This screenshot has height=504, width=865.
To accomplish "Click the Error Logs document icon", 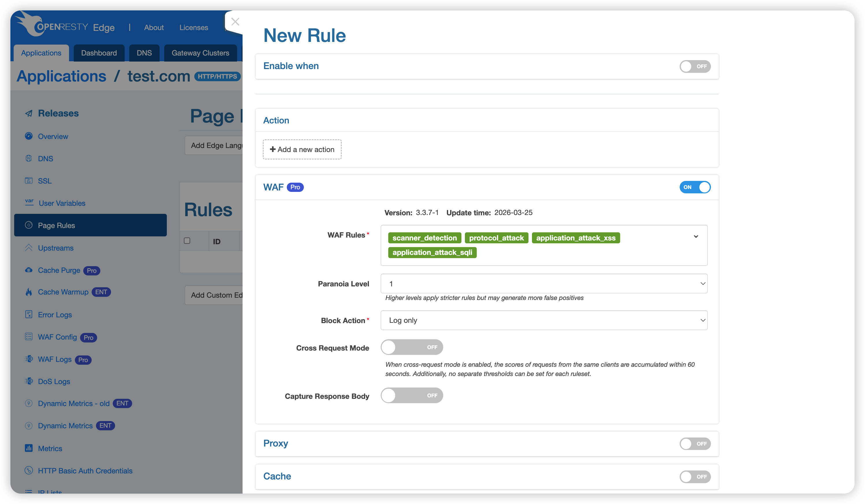I will tap(29, 314).
